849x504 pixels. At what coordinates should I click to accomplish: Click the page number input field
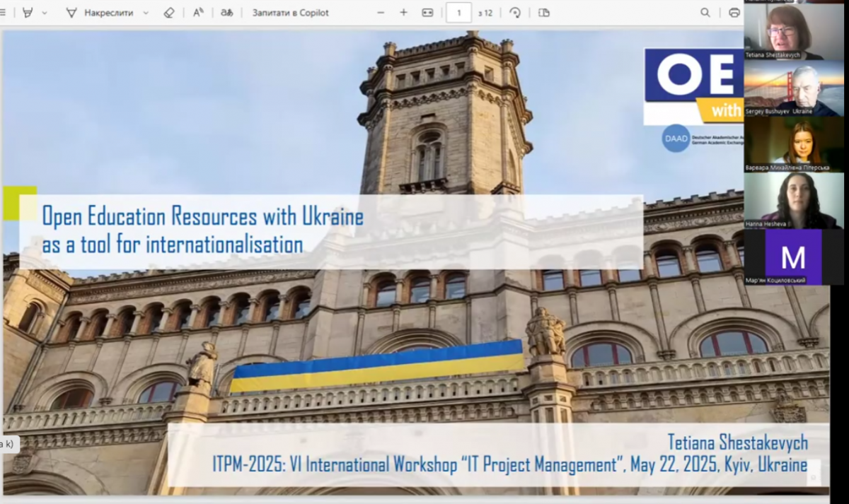point(458,13)
